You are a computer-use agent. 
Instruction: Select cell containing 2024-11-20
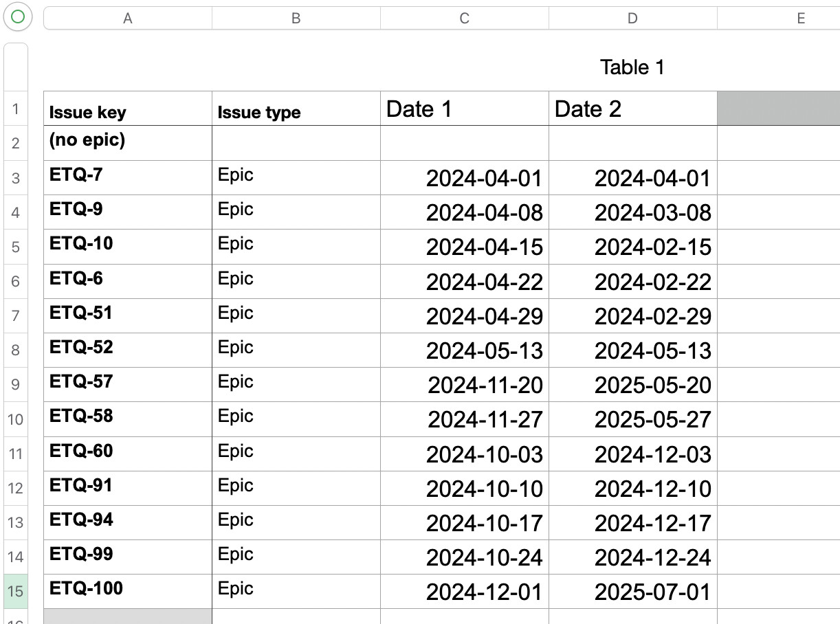[465, 385]
